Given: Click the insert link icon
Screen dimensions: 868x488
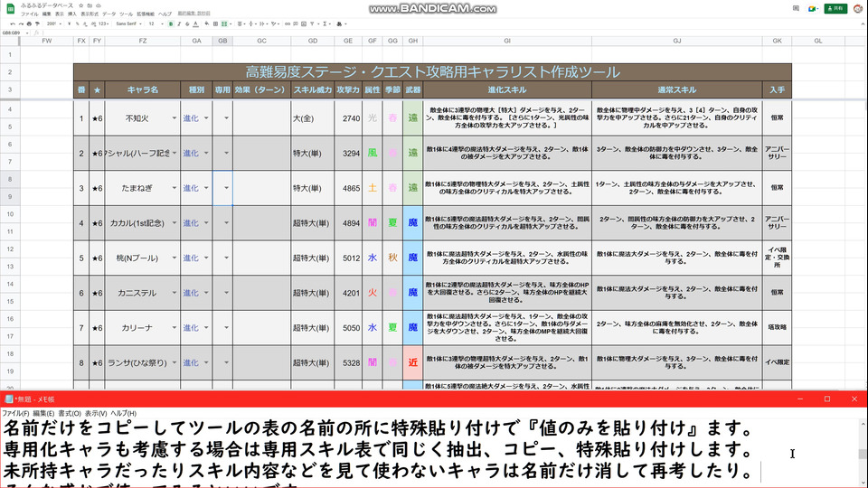Looking at the screenshot, I should (288, 23).
